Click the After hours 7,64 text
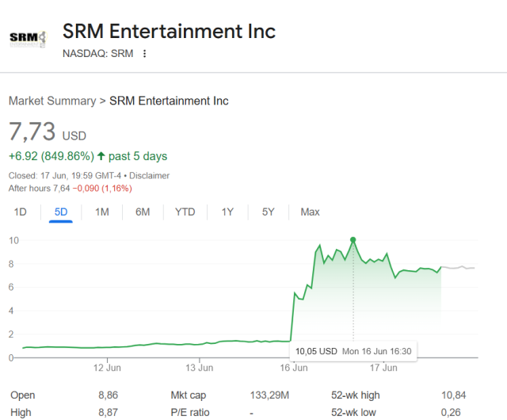 (39, 189)
